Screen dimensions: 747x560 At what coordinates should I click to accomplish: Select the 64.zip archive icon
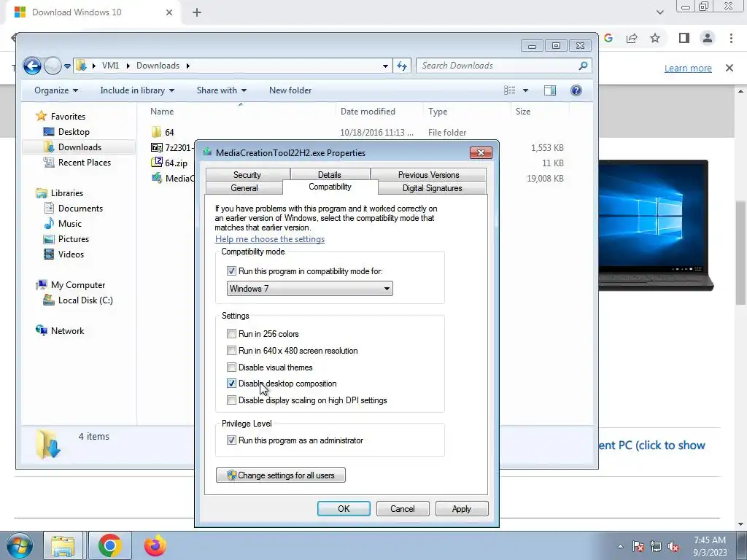coord(156,163)
